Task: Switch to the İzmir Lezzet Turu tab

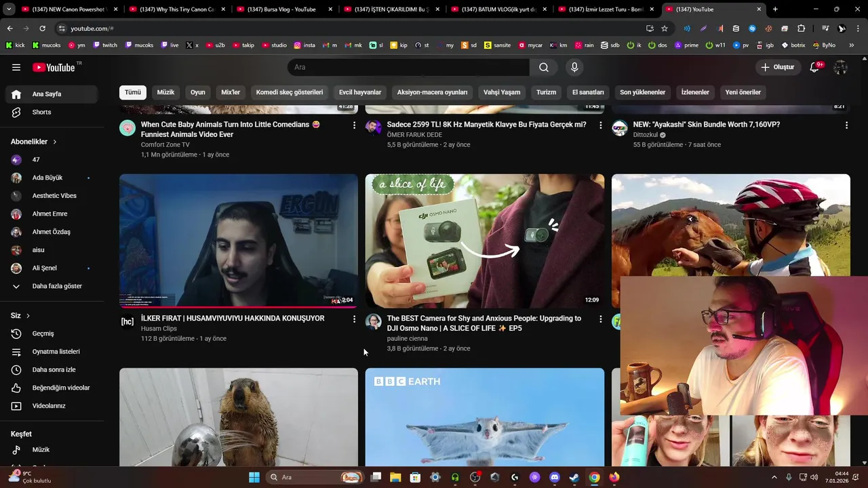Action: click(606, 9)
